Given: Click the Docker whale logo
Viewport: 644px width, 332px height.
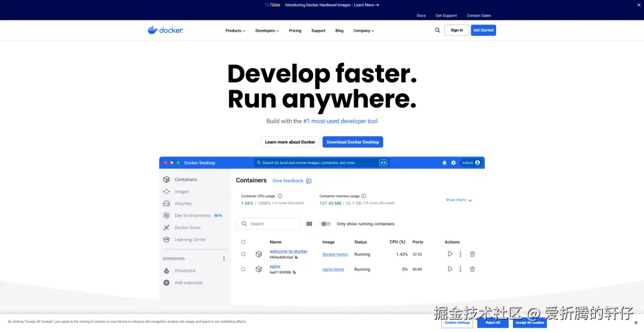Looking at the screenshot, I should (165, 30).
